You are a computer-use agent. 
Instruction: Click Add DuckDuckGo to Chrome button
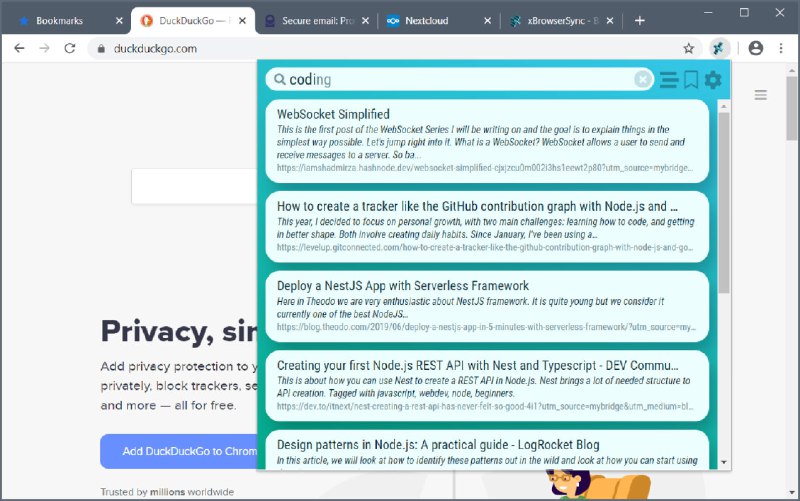[x=179, y=451]
